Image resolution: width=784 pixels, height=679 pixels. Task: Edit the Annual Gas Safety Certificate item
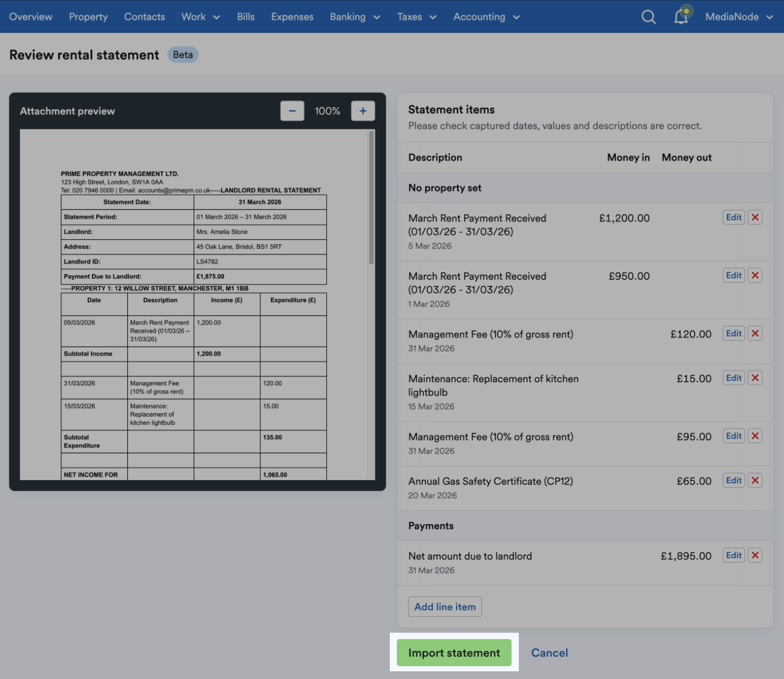pyautogui.click(x=734, y=480)
